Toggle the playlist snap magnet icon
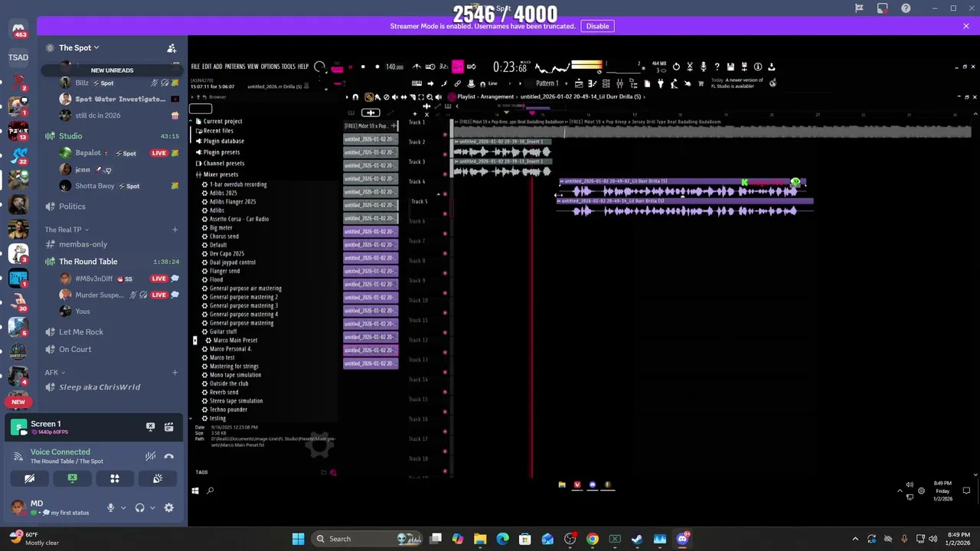Image resolution: width=980 pixels, height=551 pixels. pos(355,97)
